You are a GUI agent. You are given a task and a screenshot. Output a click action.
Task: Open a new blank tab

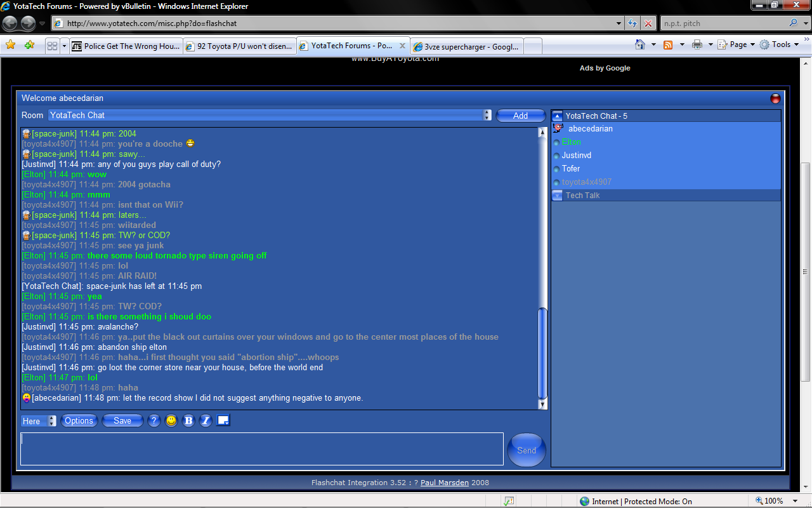pyautogui.click(x=533, y=46)
